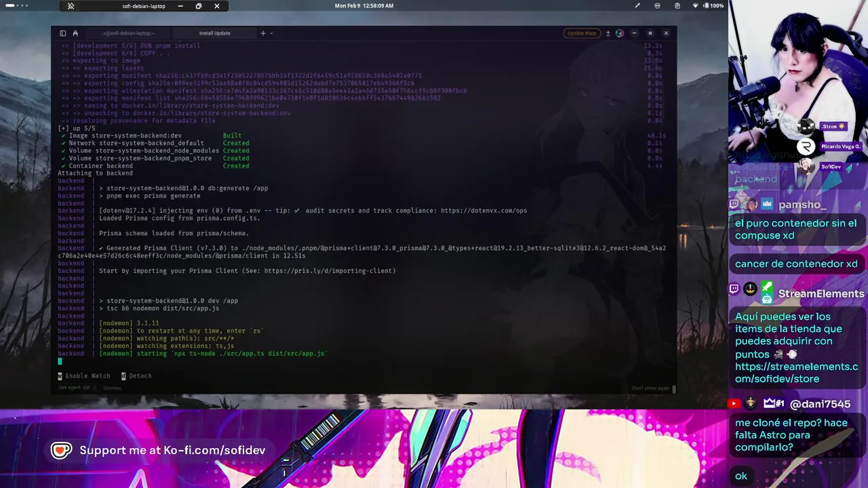Click the Update Warp button
Viewport: 868px width, 488px height.
coord(581,33)
